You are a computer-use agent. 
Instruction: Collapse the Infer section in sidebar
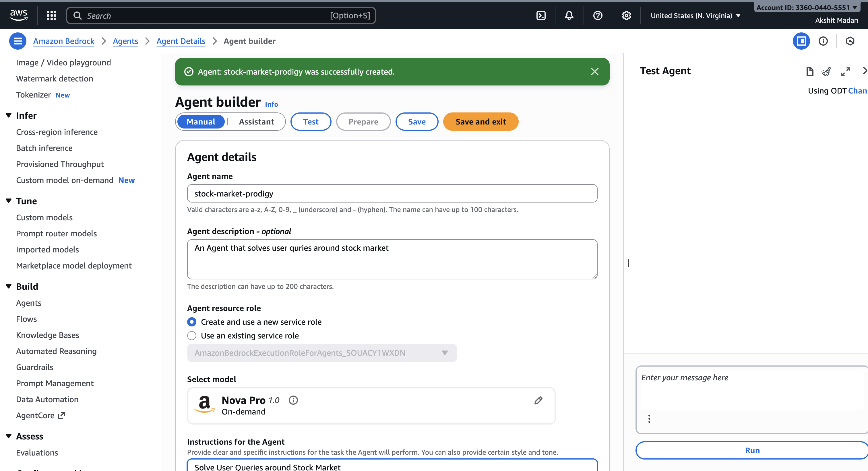click(9, 116)
